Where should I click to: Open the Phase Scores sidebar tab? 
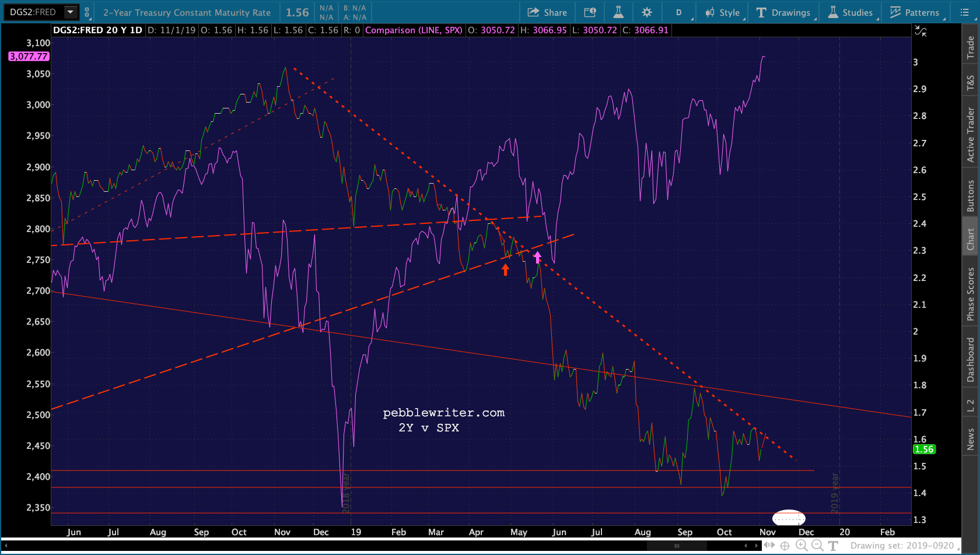click(971, 294)
